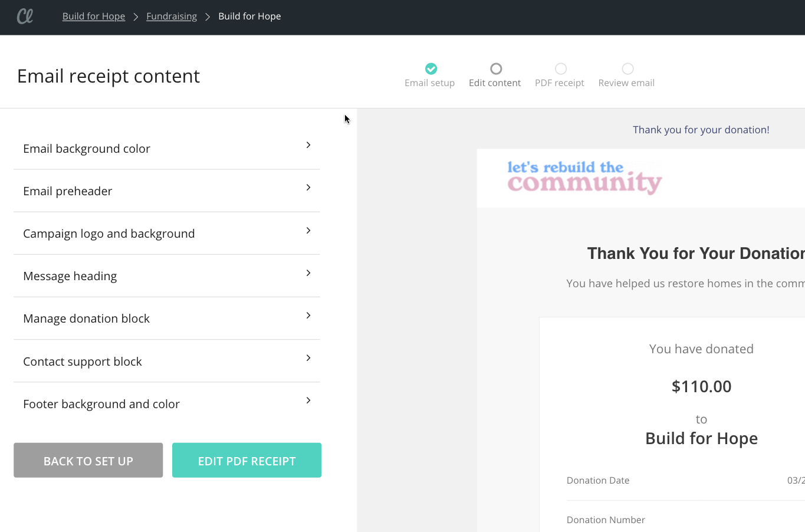Click the You have donated text
Viewport: 805px width, 532px height.
click(701, 349)
